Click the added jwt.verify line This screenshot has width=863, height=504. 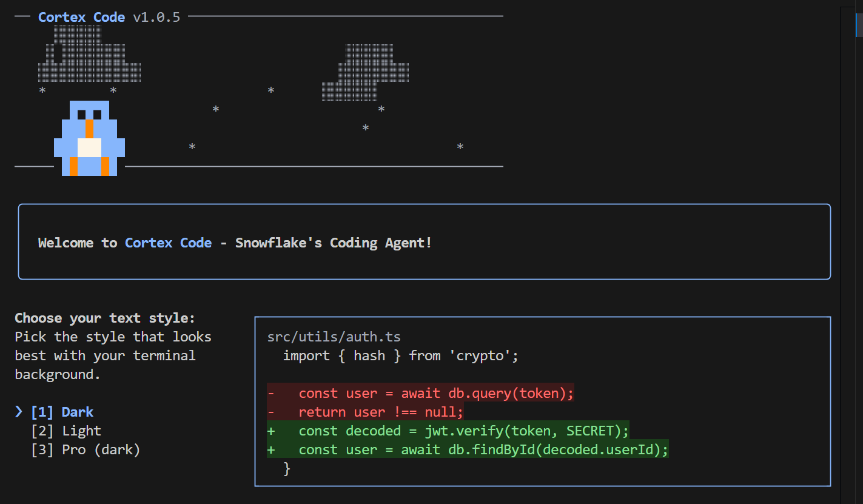(463, 431)
